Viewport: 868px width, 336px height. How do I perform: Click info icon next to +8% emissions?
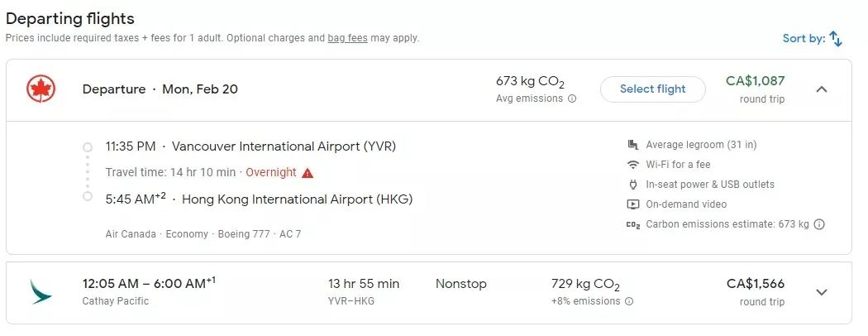point(629,301)
